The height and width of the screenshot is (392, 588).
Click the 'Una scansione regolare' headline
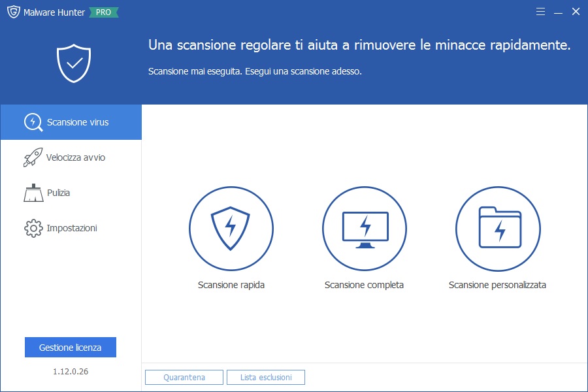[x=359, y=45]
